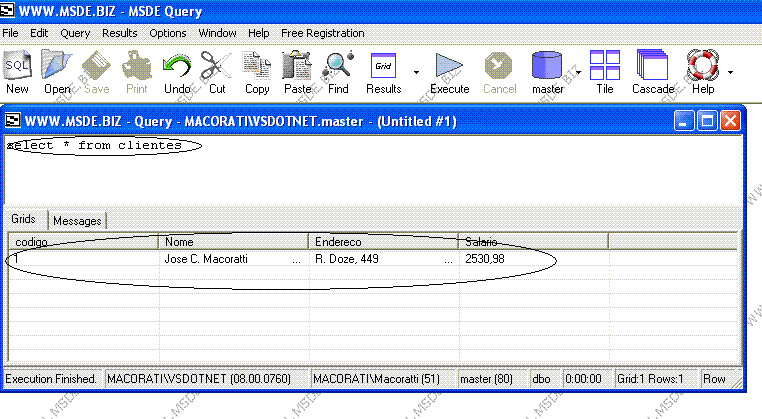The image size is (762, 419).
Task: Run the query with Execute icon
Action: click(449, 72)
